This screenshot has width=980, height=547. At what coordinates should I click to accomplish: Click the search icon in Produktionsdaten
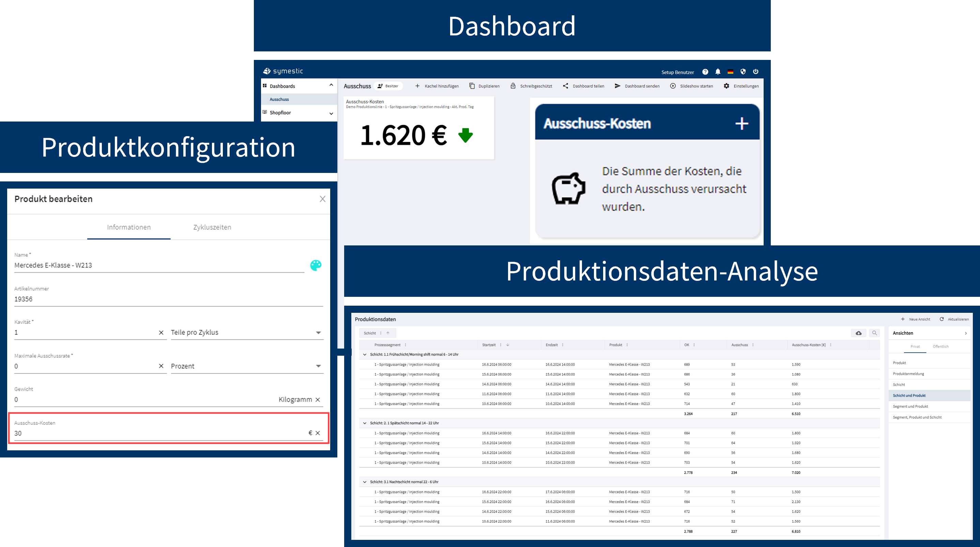tap(874, 333)
